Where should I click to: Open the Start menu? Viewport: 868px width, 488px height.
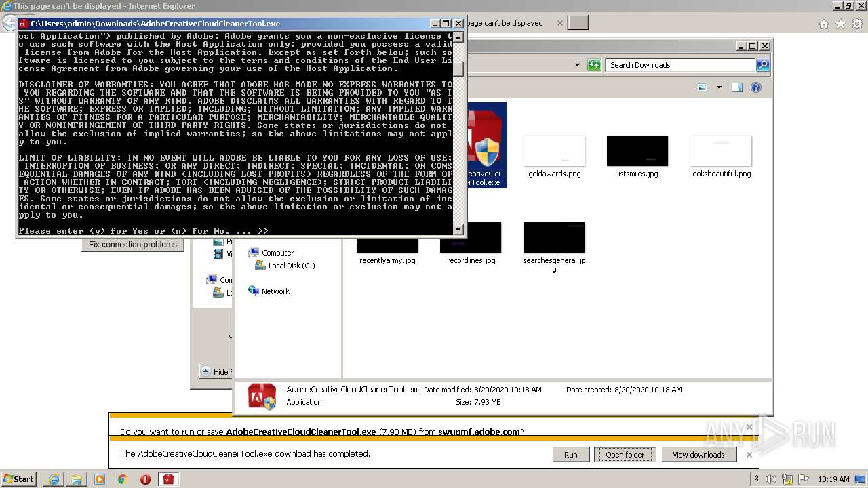click(19, 479)
